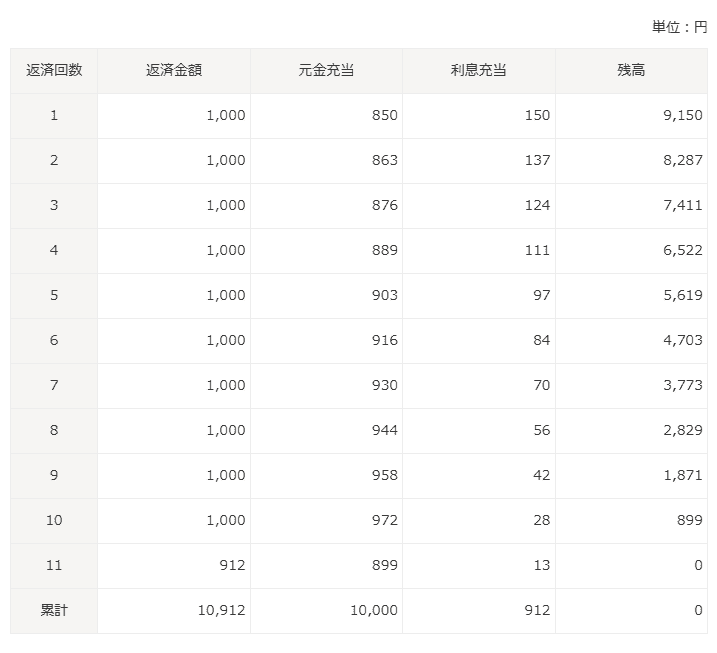
Task: Click the 返済金額 column header
Action: point(174,70)
